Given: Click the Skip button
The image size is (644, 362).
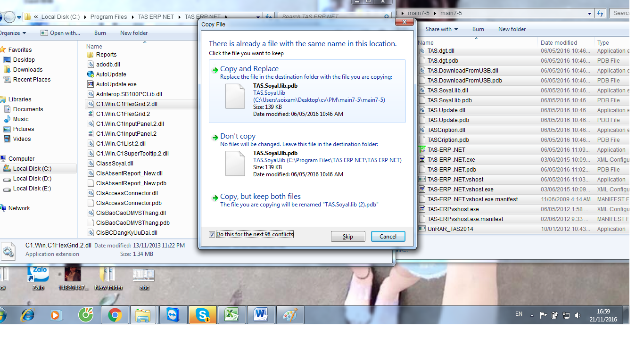Looking at the screenshot, I should (x=348, y=237).
